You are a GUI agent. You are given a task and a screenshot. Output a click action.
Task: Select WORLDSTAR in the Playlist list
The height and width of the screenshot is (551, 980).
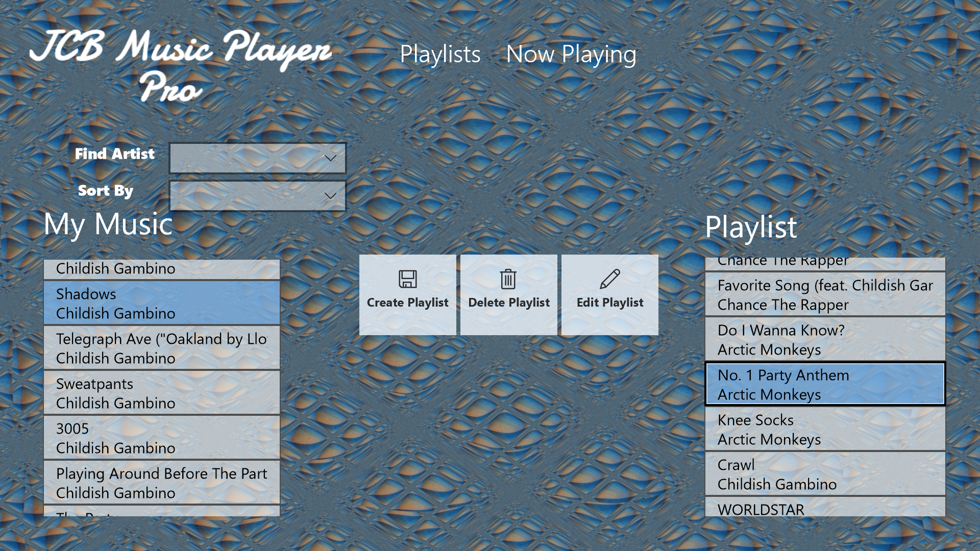click(x=825, y=507)
